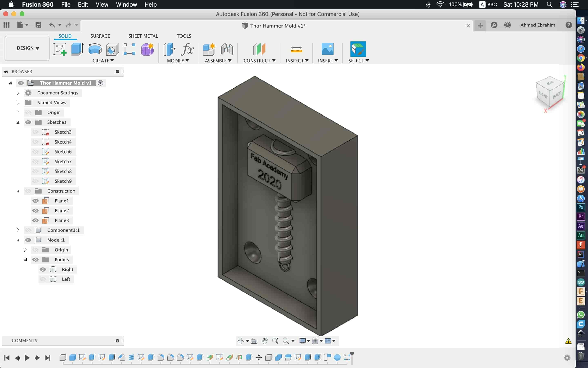Image resolution: width=588 pixels, height=368 pixels.
Task: Click the Offset Plane construct icon
Action: pos(259,49)
